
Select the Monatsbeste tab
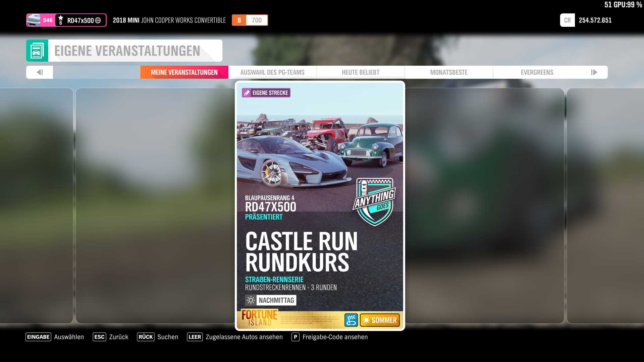click(449, 72)
